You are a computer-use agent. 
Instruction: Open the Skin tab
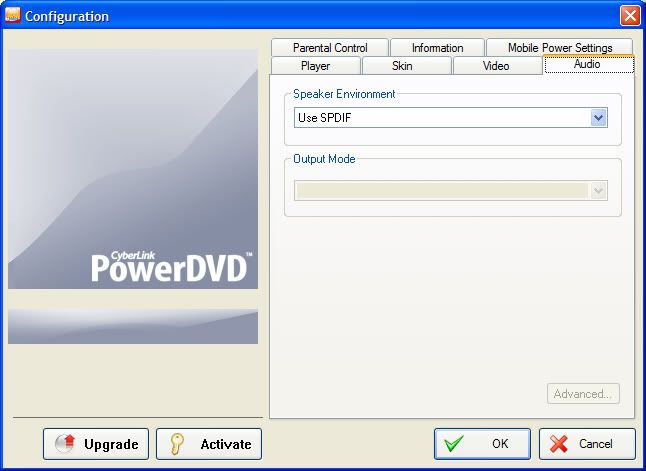pyautogui.click(x=406, y=66)
